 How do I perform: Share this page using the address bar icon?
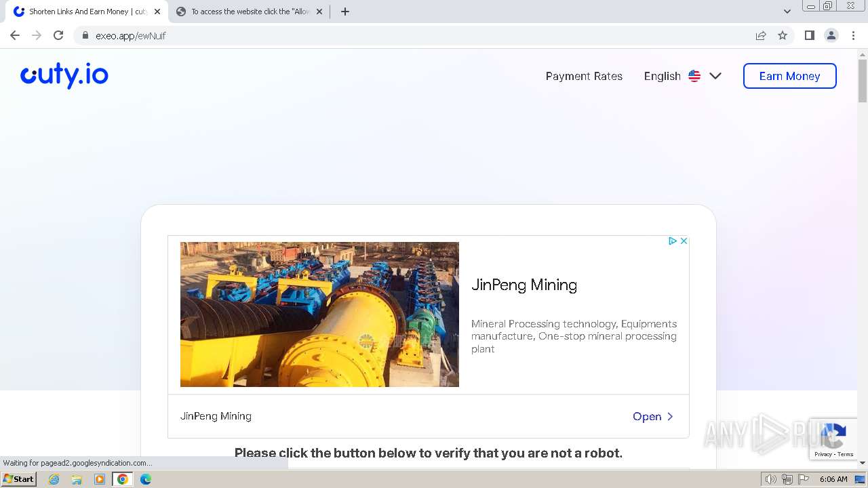[761, 35]
